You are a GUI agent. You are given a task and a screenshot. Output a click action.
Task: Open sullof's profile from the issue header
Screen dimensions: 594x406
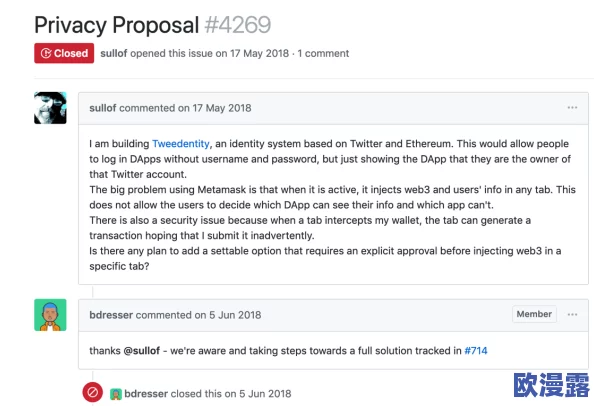(114, 53)
